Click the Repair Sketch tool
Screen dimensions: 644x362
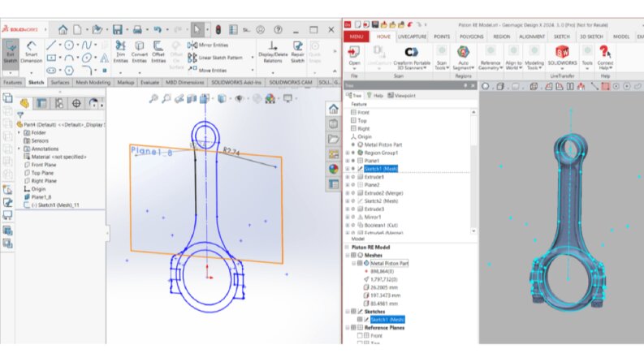(297, 52)
